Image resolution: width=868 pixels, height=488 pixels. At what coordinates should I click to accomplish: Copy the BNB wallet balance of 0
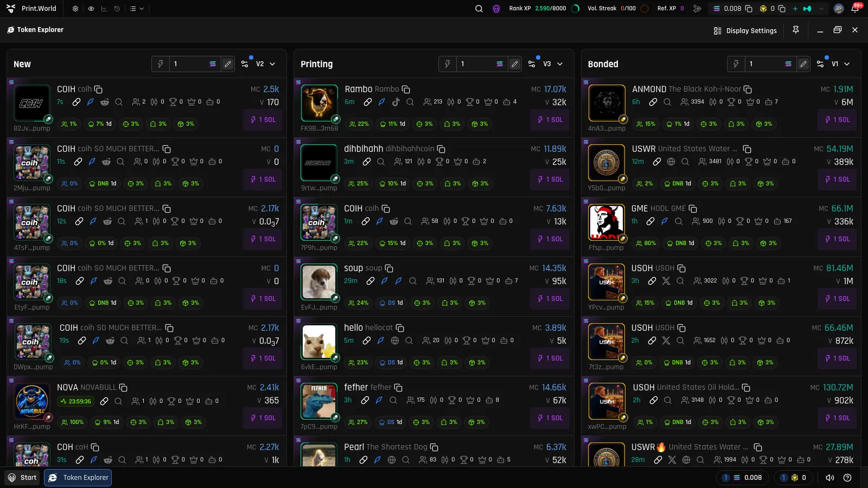click(782, 9)
